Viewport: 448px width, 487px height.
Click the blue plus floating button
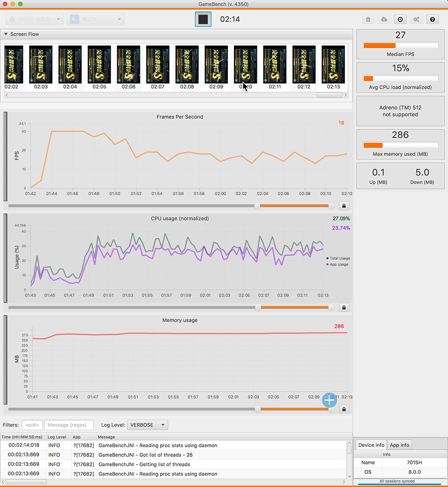pyautogui.click(x=329, y=400)
